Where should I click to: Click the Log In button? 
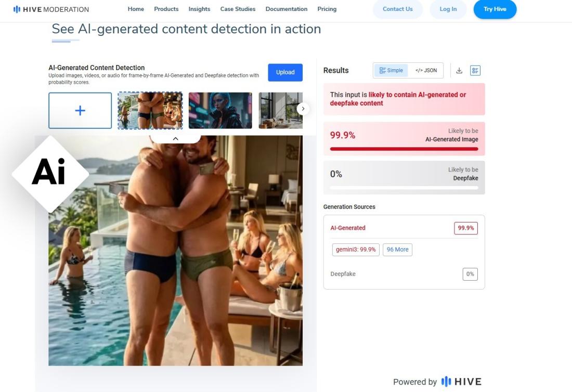pos(448,9)
